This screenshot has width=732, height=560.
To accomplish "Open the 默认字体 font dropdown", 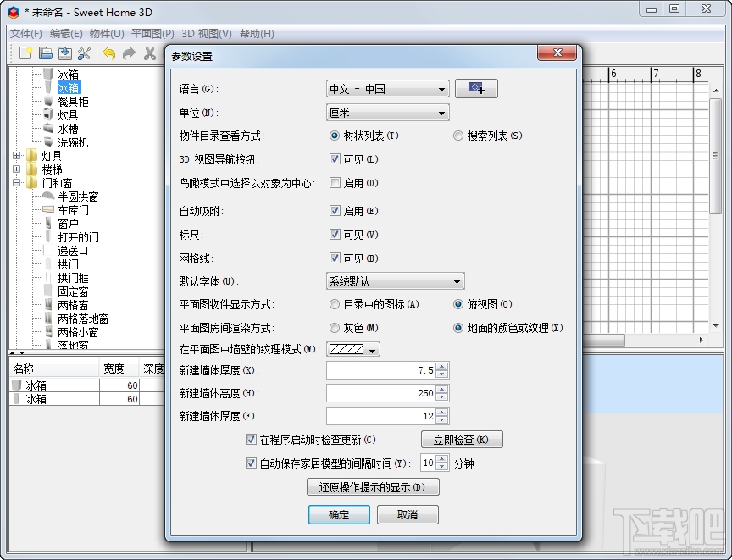I will 395,281.
